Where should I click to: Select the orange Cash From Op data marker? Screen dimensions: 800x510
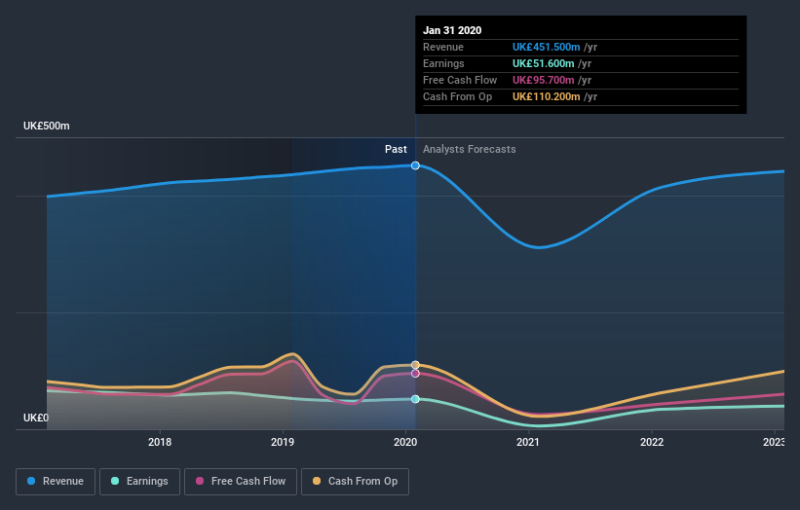click(415, 365)
